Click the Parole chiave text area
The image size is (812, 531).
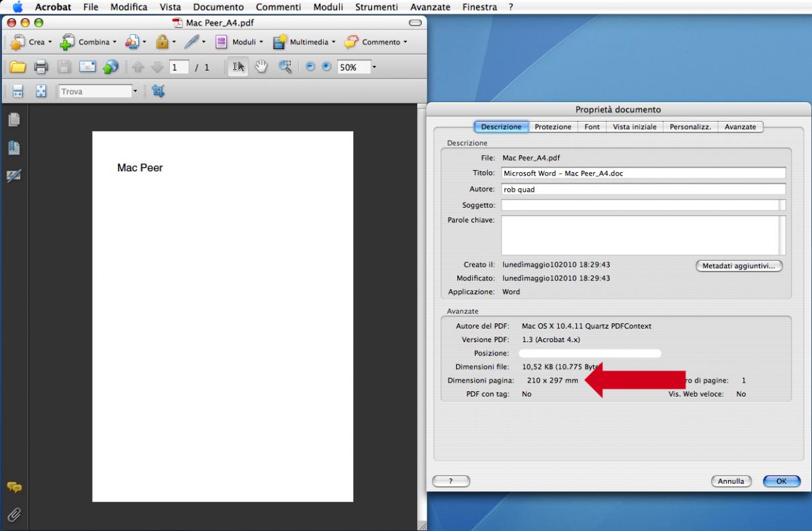coord(643,235)
